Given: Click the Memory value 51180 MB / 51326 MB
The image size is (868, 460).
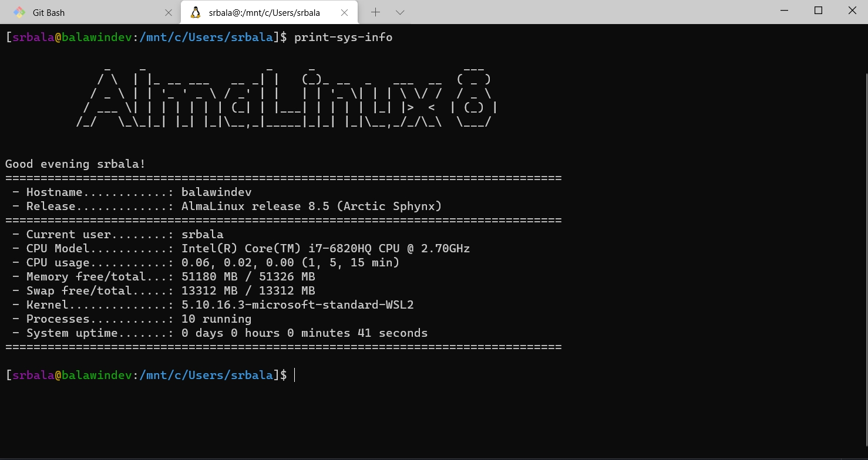Looking at the screenshot, I should (248, 277).
